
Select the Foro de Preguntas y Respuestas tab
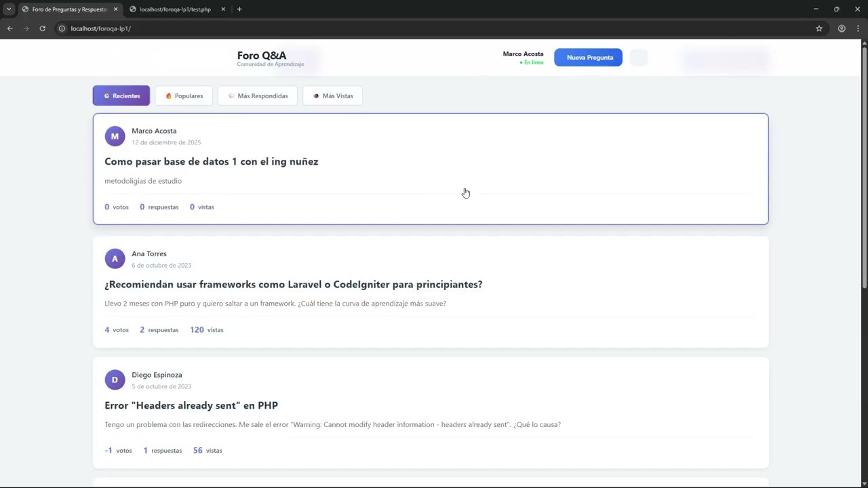69,9
